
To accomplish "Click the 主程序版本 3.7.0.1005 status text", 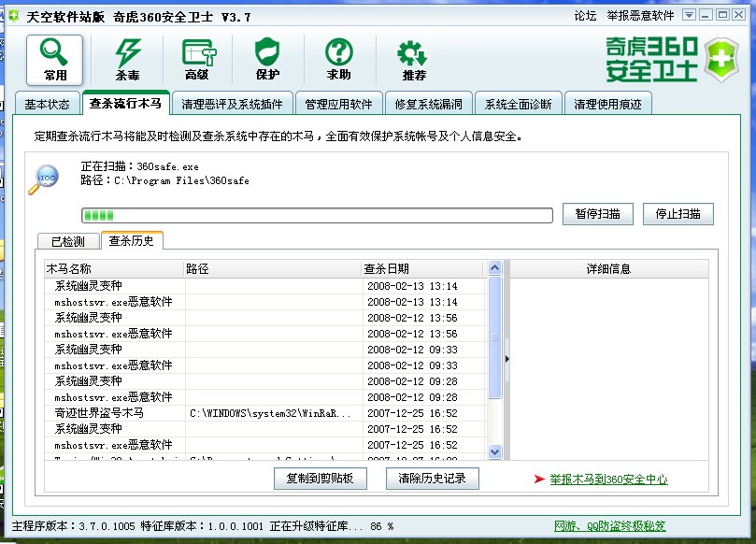I will pos(73,526).
